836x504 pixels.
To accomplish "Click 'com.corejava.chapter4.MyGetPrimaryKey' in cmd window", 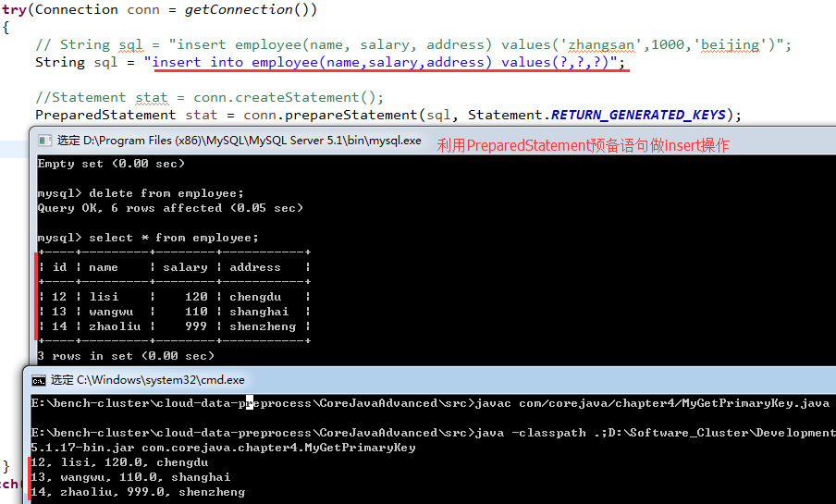I will click(x=278, y=448).
